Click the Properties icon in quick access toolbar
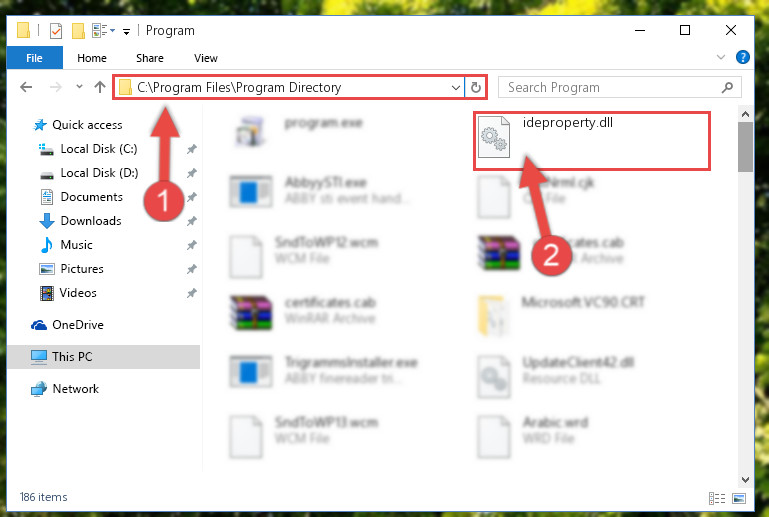 [56, 31]
